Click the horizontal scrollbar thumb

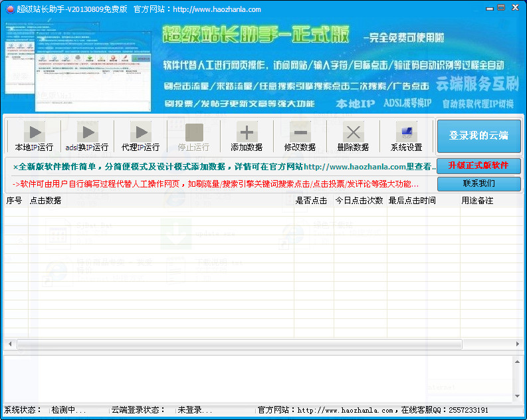click(240, 344)
